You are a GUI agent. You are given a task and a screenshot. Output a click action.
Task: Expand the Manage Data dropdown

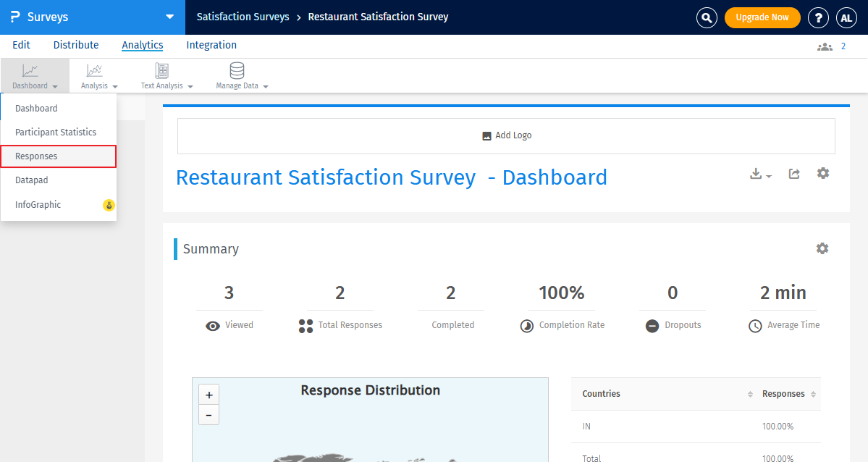[240, 75]
